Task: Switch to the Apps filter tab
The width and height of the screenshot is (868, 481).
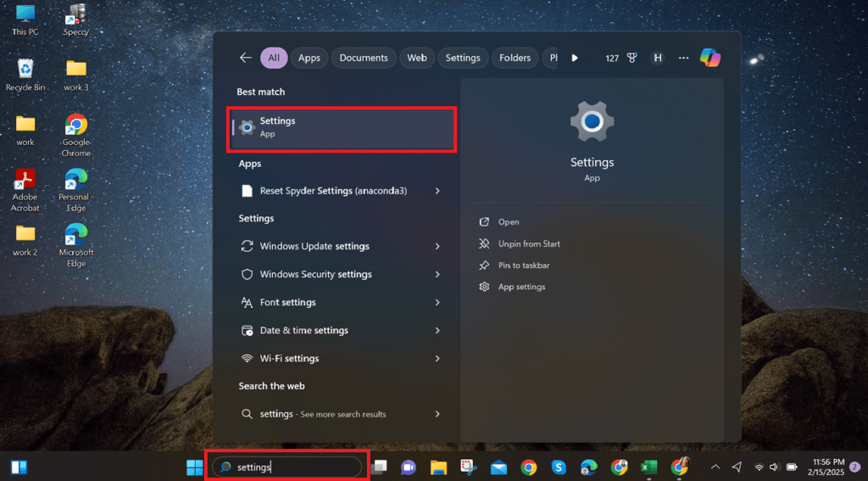Action: point(309,58)
